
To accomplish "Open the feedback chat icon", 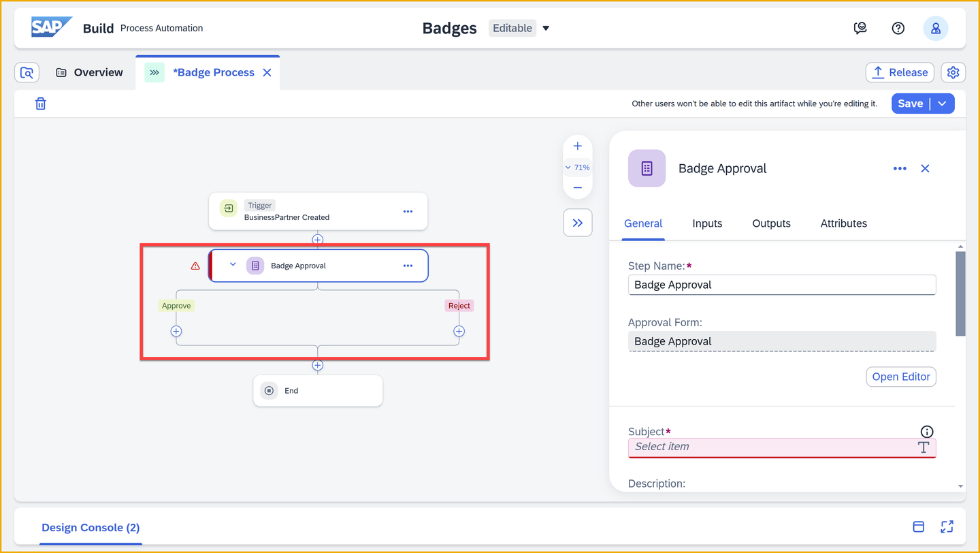I will 860,28.
